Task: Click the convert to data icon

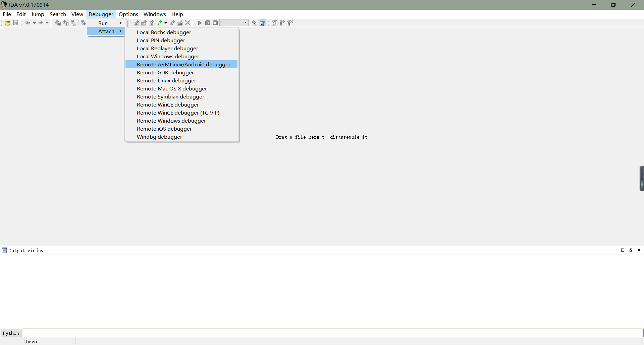Action: [x=144, y=23]
